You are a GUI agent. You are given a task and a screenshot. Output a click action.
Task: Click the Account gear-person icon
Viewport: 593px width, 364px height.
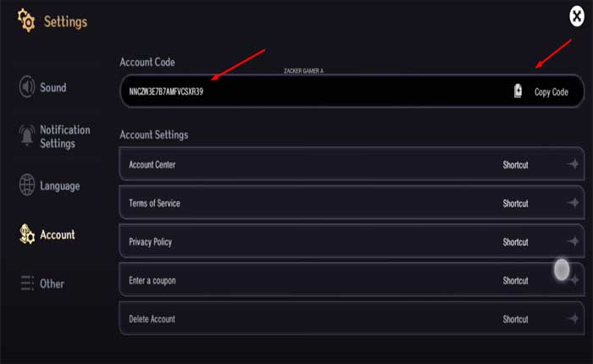26,234
